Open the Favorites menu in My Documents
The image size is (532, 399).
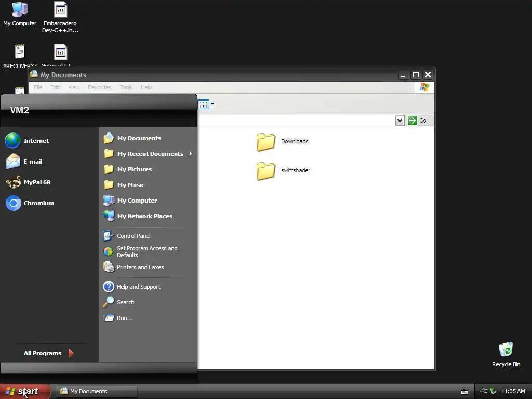(99, 87)
